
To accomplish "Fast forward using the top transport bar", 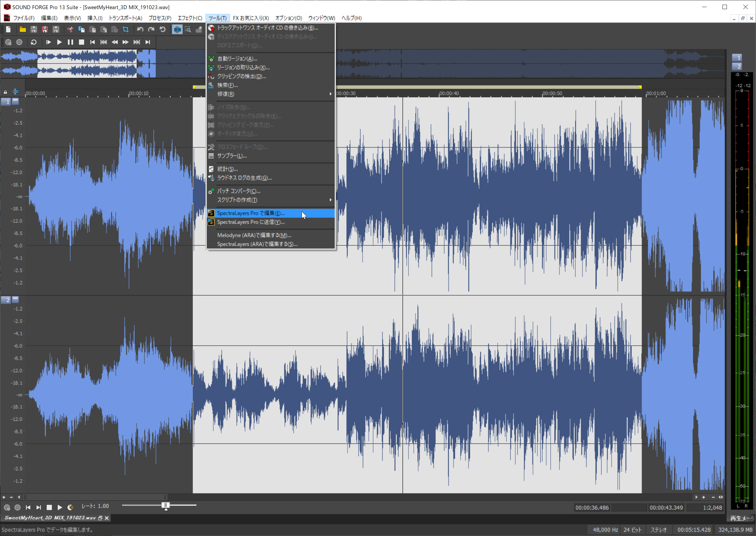I will (x=125, y=42).
